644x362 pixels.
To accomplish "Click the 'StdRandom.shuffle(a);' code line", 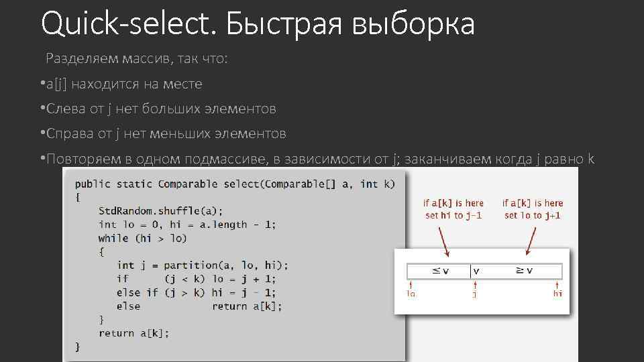I will (x=160, y=211).
